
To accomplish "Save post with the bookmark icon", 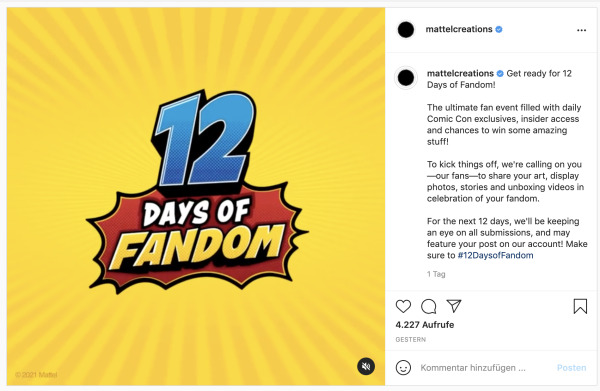I will 580,306.
